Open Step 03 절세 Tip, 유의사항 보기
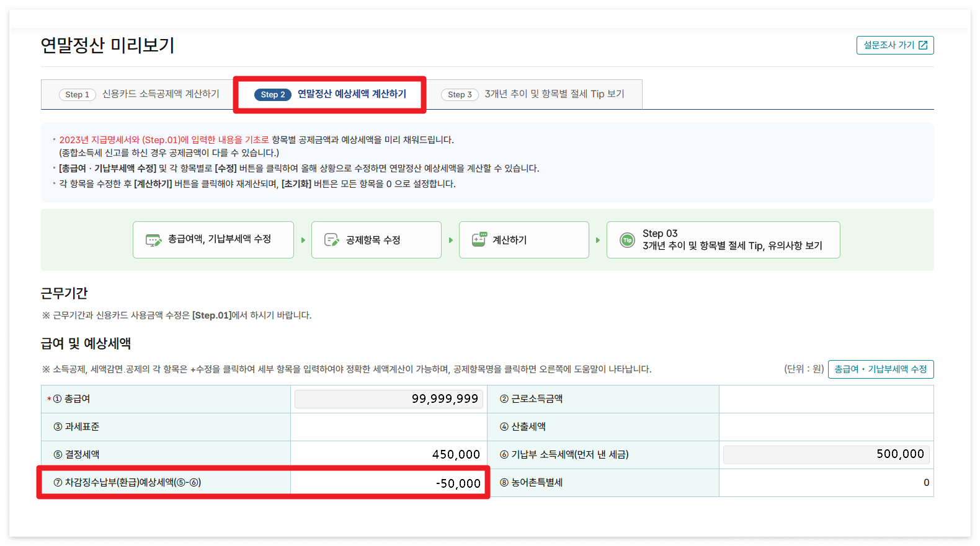The image size is (980, 546). (723, 240)
